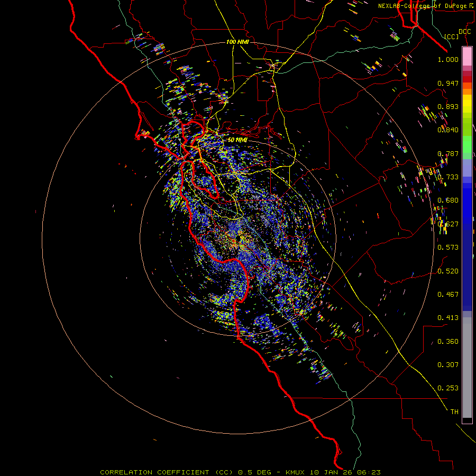The width and height of the screenshot is (476, 476).
Task: Click the TH threshold label on the scale
Action: tap(454, 412)
